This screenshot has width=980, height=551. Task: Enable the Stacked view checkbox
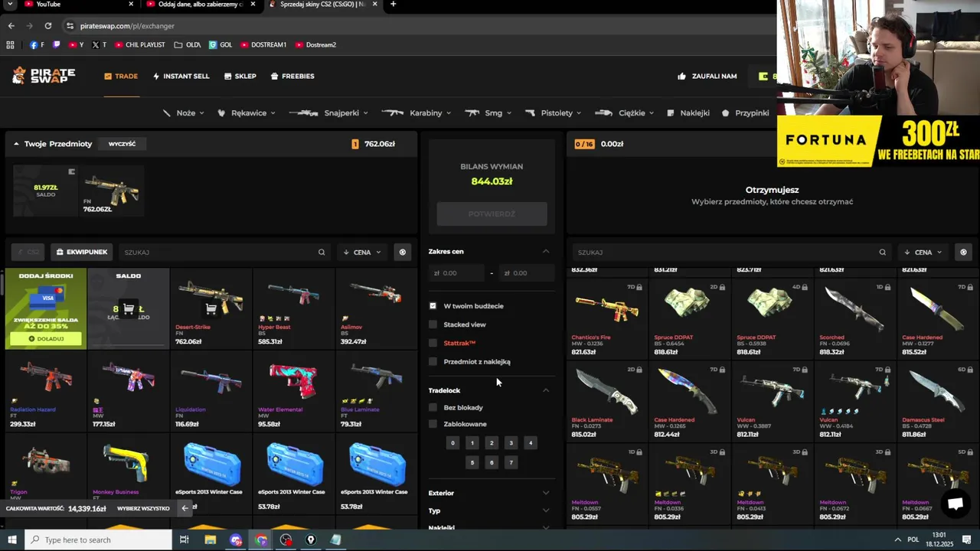click(433, 324)
